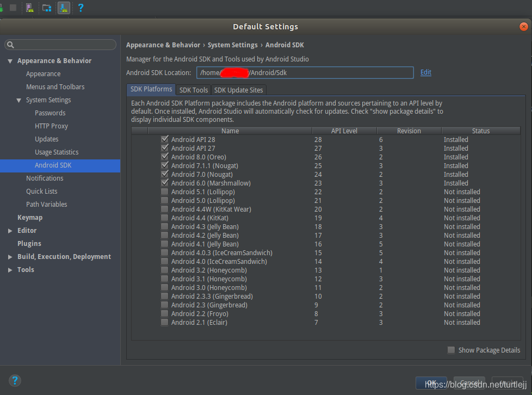Switch to SDK Platforms tab
This screenshot has height=395, width=532.
pyautogui.click(x=151, y=89)
